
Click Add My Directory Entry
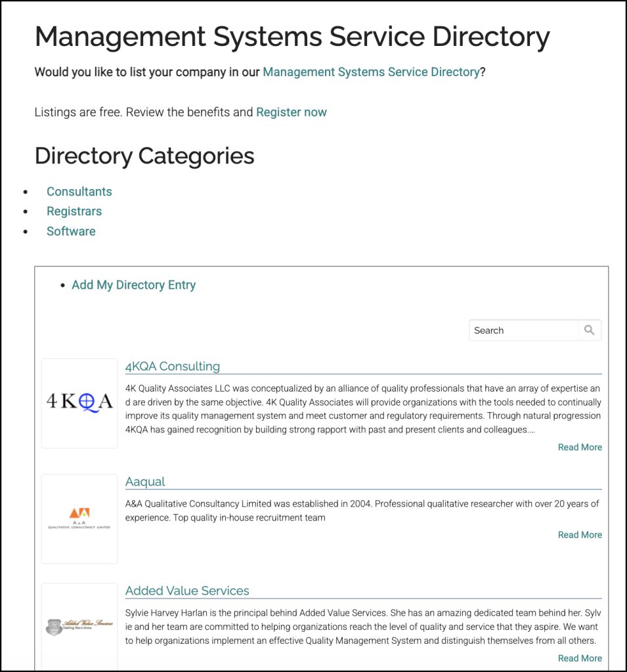(x=133, y=285)
